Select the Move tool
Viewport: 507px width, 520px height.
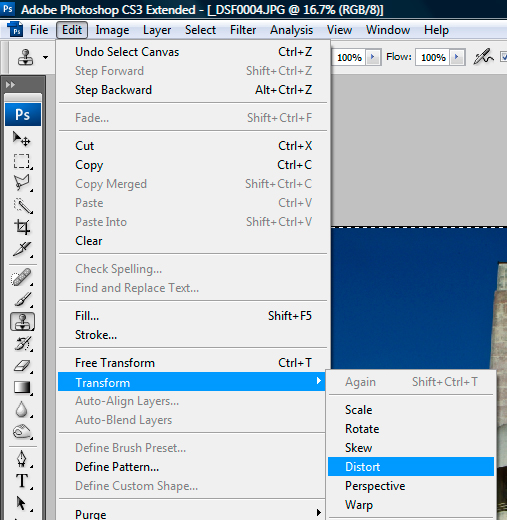coord(22,139)
